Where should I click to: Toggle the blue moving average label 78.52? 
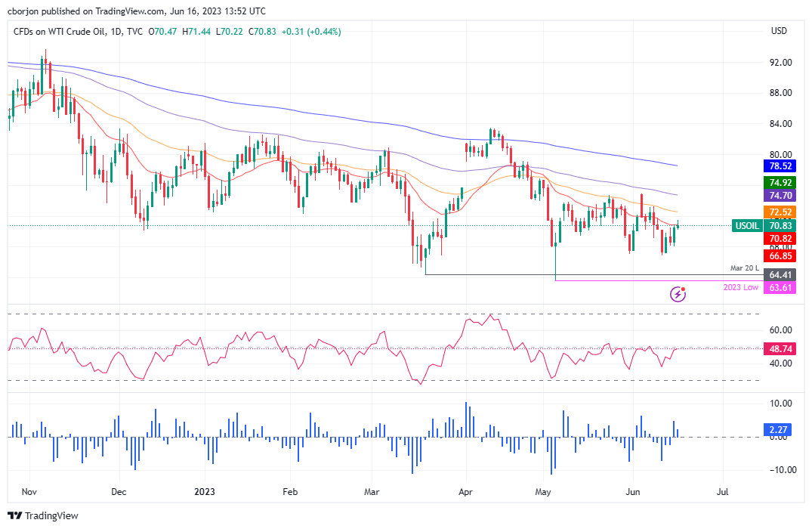[780, 166]
